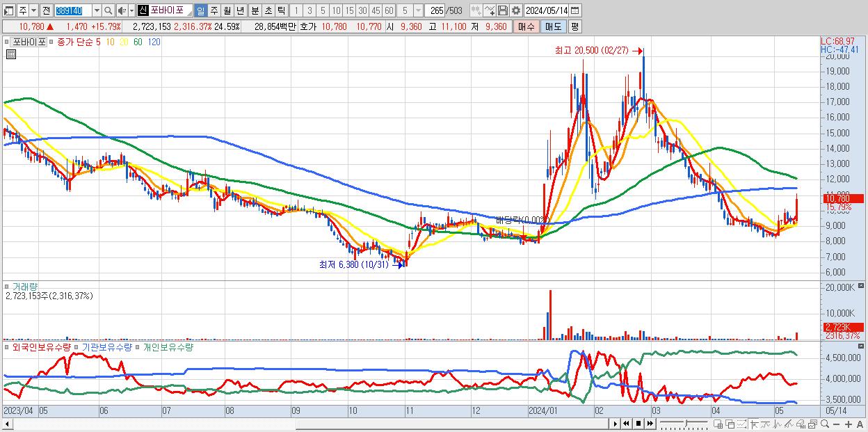This screenshot has height=432, width=868.
Task: Open the speaker options dropdown arrow
Action: (131, 10)
